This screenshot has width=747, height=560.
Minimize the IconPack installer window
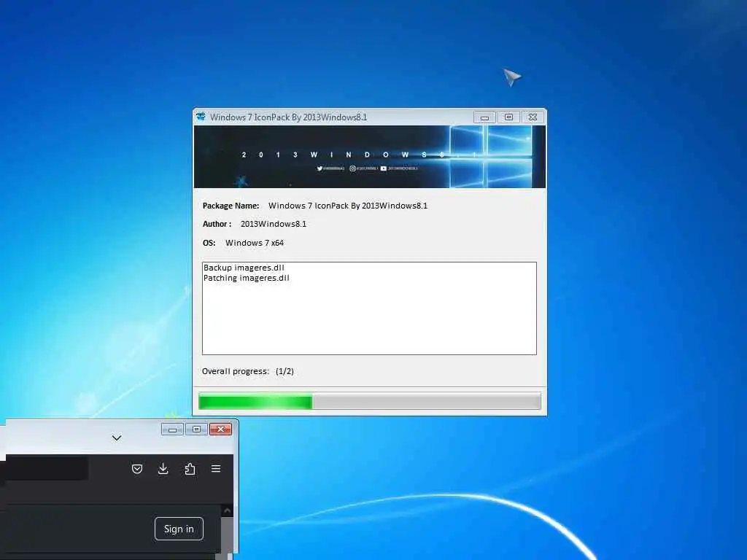coord(484,117)
